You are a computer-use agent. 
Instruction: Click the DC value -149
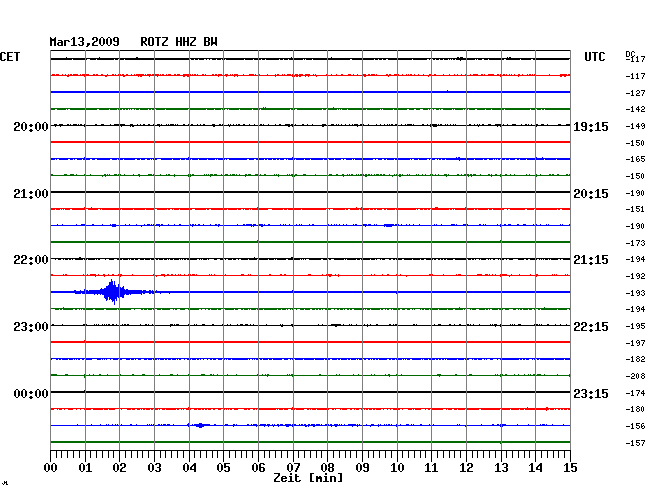click(635, 126)
